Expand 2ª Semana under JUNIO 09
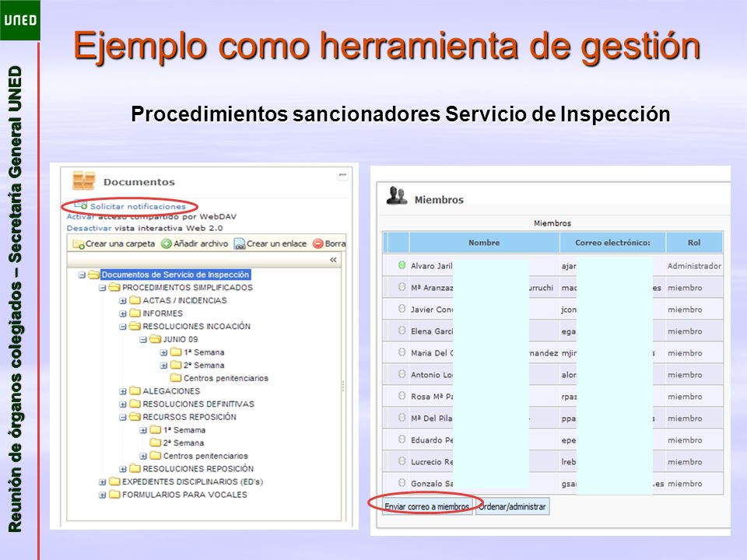The width and height of the screenshot is (747, 560). point(163,366)
